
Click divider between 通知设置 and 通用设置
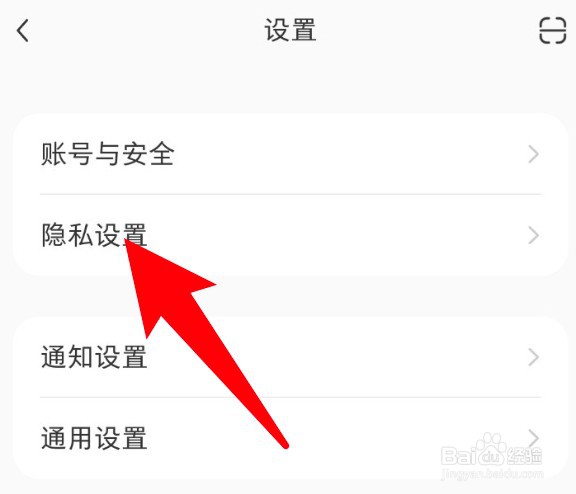(x=290, y=397)
